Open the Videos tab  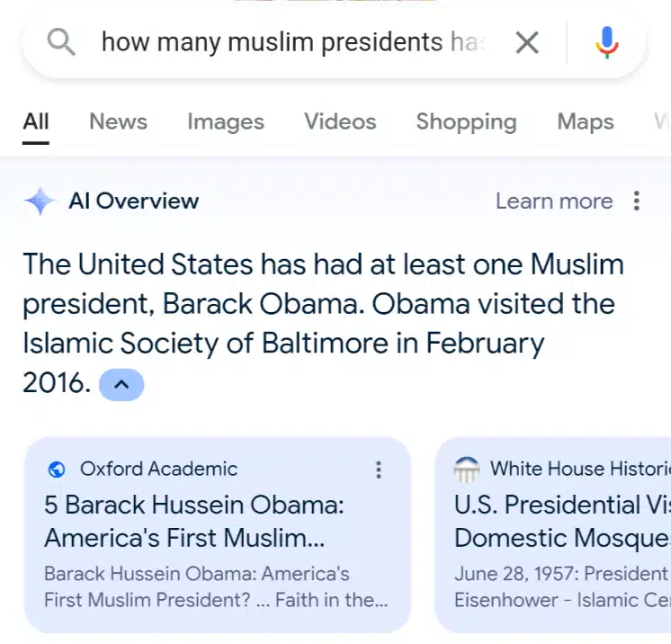[340, 121]
